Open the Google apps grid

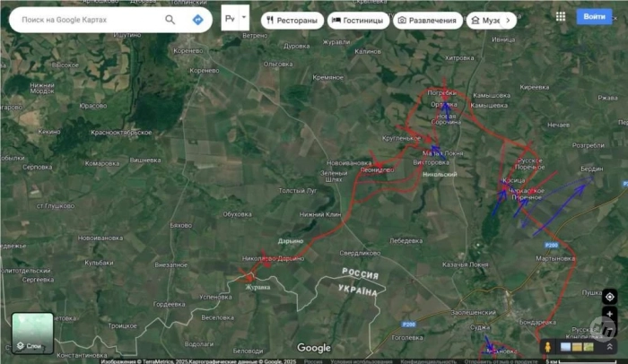[x=561, y=16]
